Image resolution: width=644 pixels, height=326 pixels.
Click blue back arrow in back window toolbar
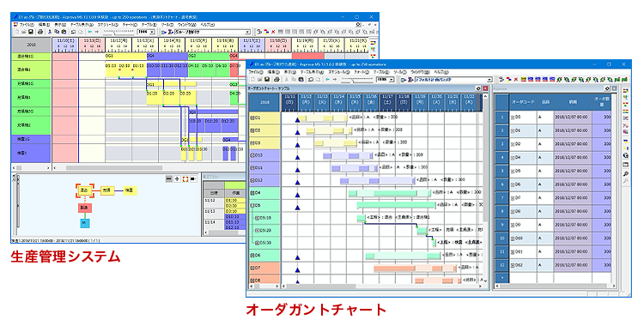tap(89, 32)
